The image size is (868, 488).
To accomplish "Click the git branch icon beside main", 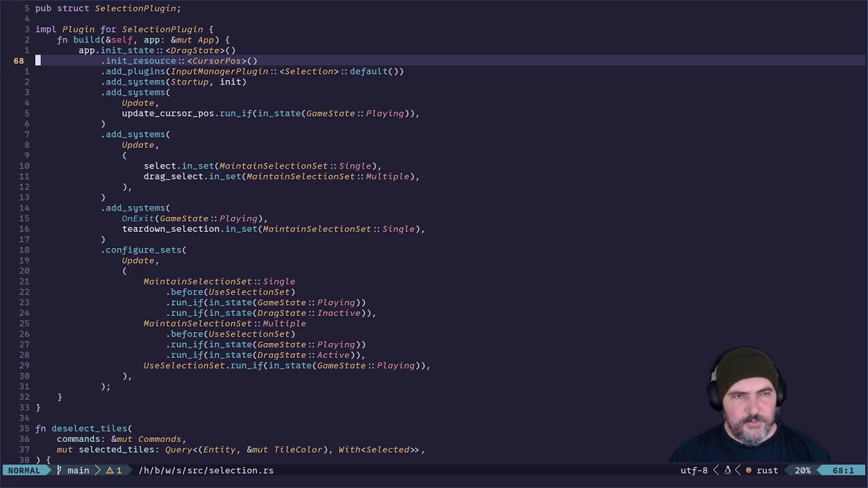I will click(60, 470).
